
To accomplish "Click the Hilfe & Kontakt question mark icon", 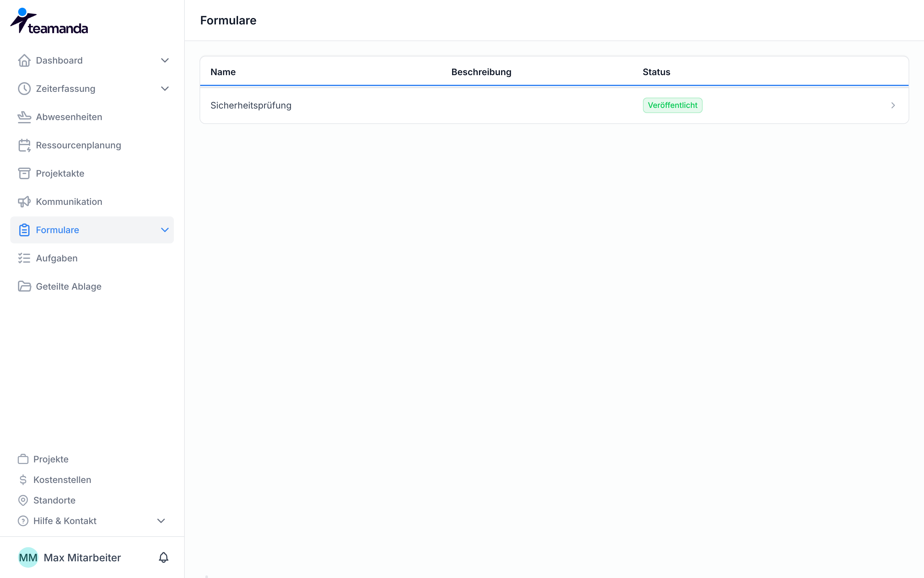I will [23, 521].
